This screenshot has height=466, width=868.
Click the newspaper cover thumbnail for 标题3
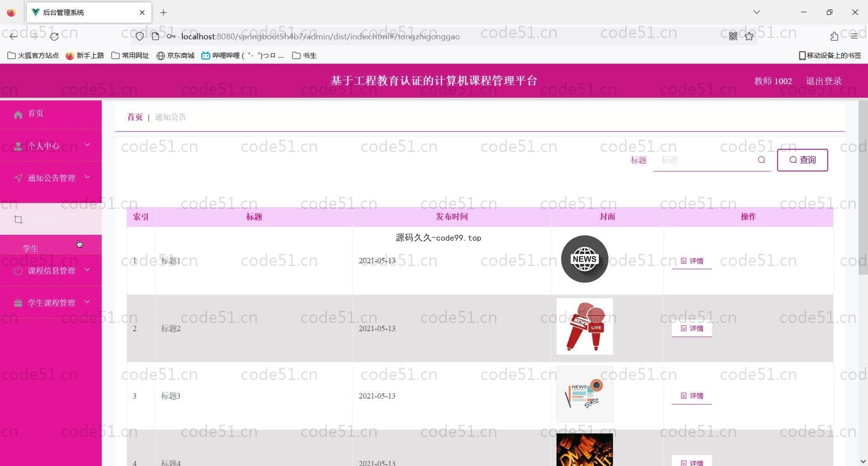point(585,394)
